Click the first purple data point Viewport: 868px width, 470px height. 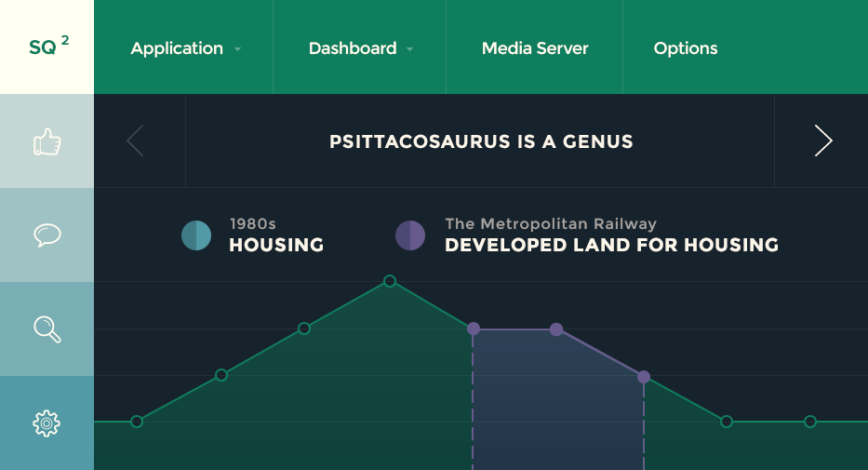474,329
